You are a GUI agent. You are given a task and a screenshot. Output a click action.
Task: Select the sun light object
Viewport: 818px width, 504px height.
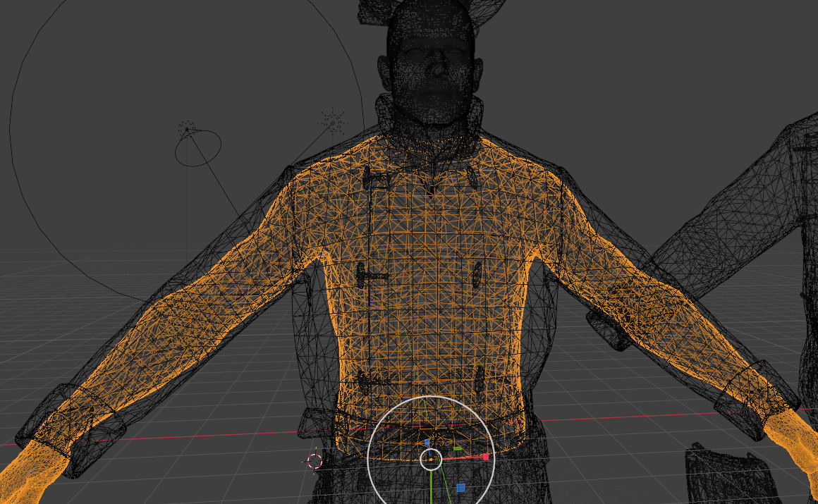332,122
